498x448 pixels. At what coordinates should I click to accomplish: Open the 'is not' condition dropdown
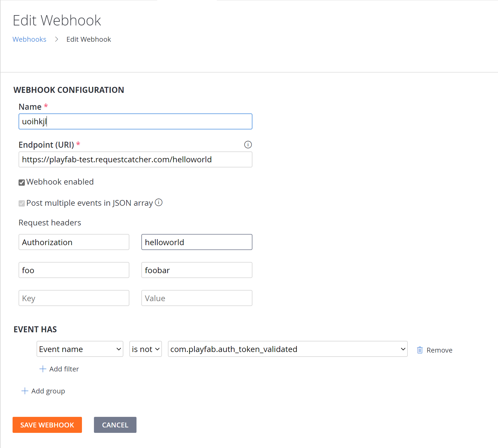coord(145,349)
